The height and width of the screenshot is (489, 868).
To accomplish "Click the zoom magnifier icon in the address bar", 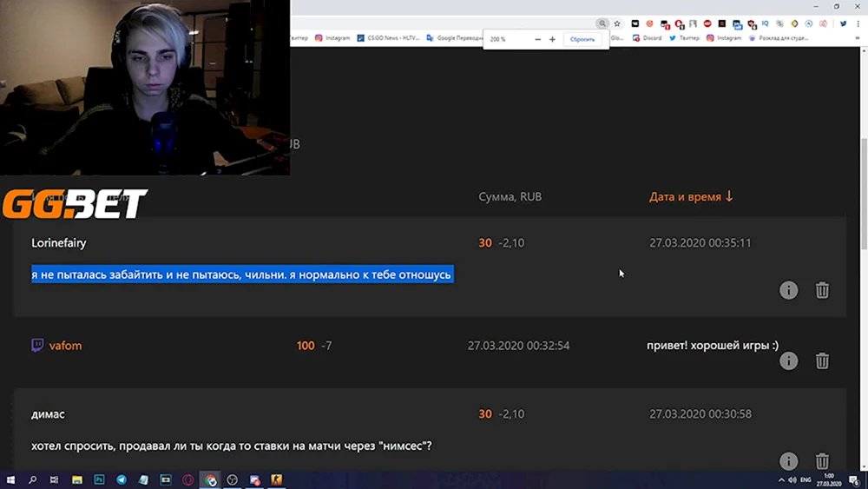I will [602, 23].
